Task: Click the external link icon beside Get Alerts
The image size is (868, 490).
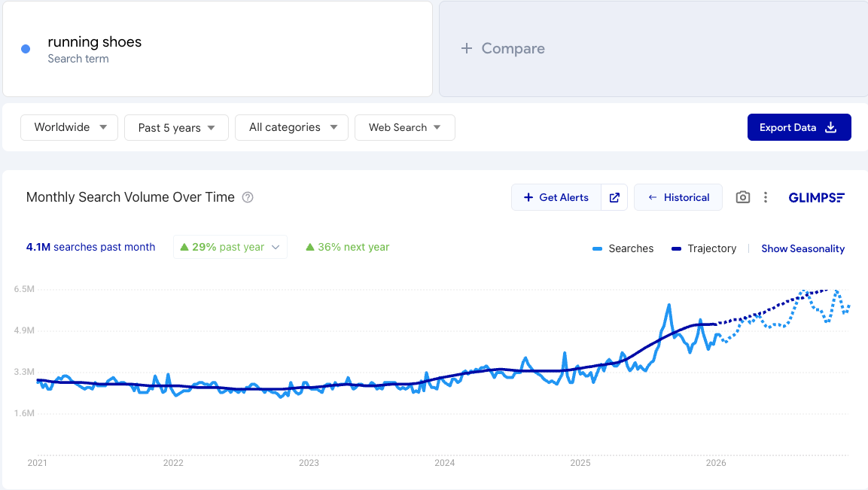Action: [x=614, y=197]
